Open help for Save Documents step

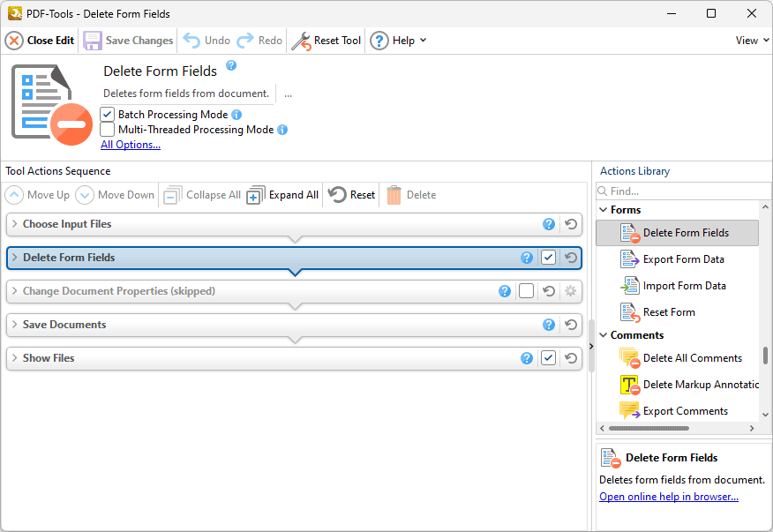pyautogui.click(x=549, y=325)
